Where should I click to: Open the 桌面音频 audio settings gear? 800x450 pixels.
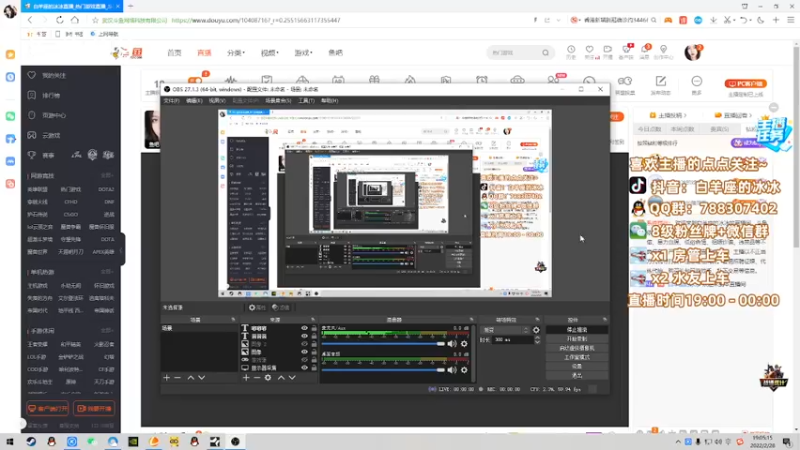(464, 369)
